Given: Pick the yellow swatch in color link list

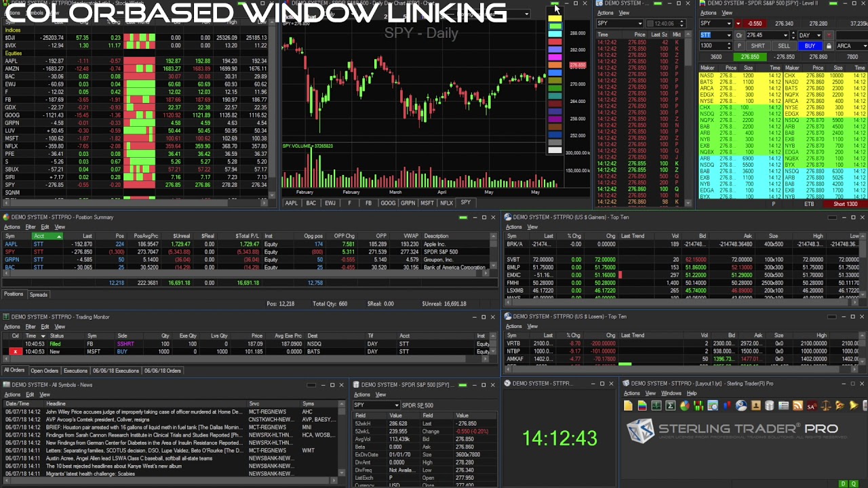Looking at the screenshot, I should [x=555, y=18].
